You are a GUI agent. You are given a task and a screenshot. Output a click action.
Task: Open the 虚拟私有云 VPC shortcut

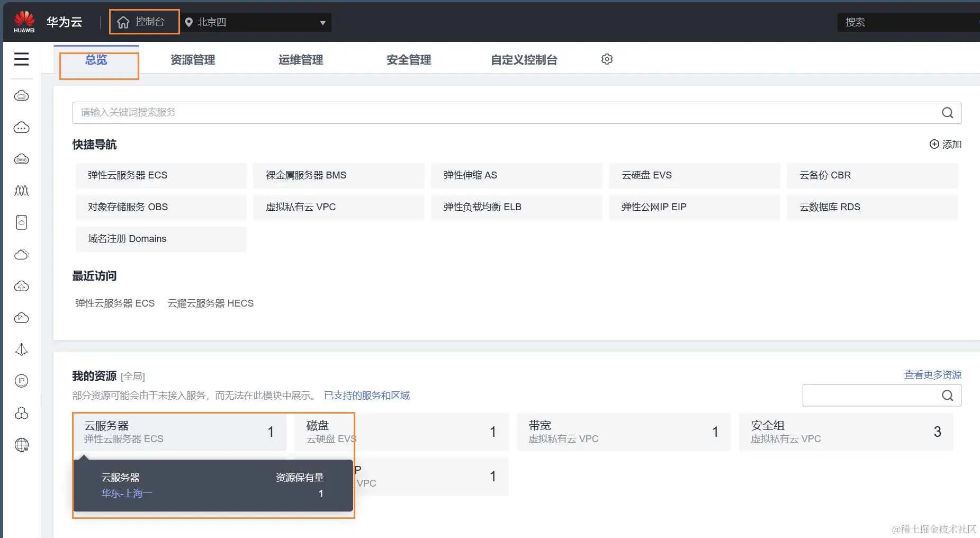[339, 207]
